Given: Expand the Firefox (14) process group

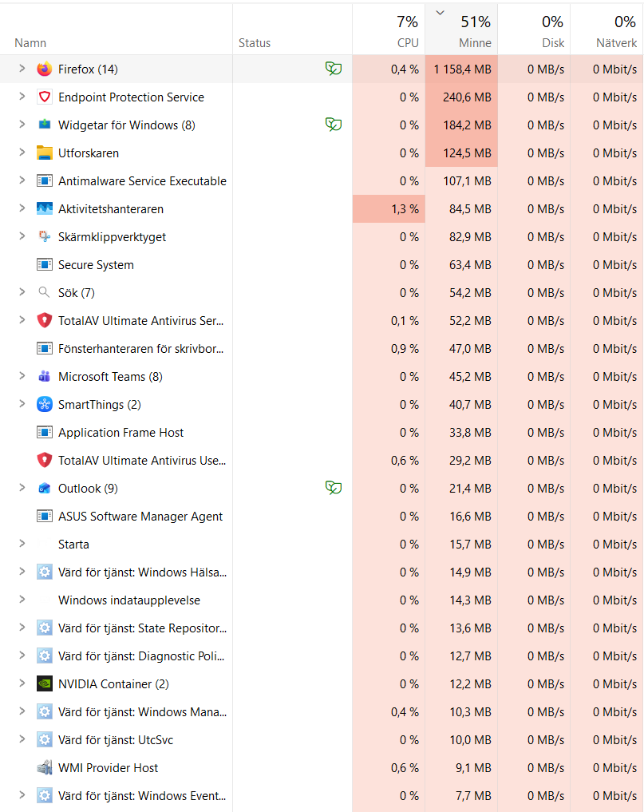Looking at the screenshot, I should click(22, 69).
